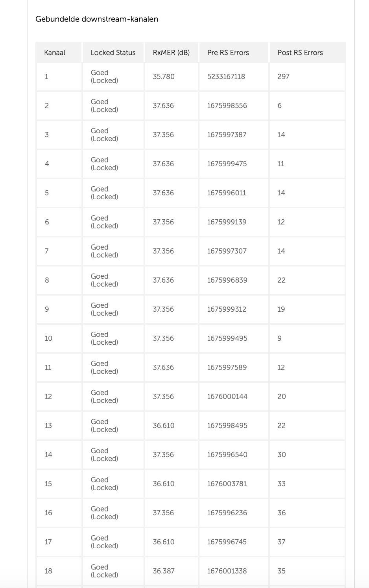
Task: Click Post RS Errors value 37
Action: (281, 542)
